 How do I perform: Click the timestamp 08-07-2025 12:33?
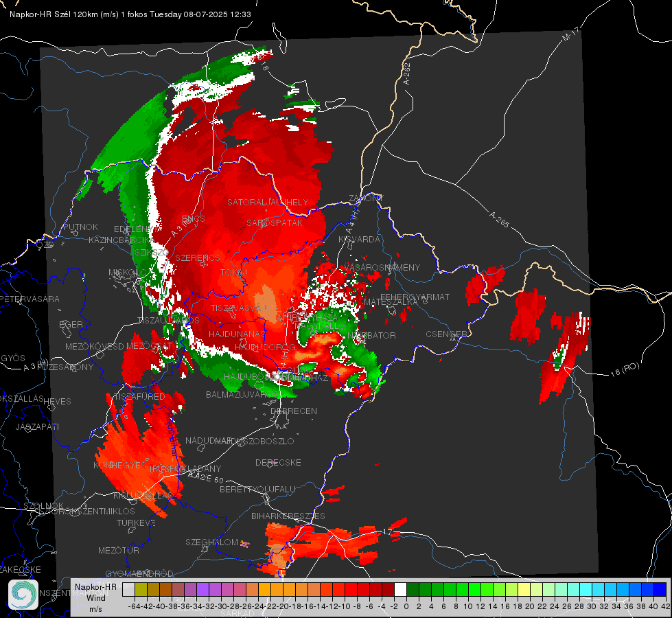pos(218,14)
